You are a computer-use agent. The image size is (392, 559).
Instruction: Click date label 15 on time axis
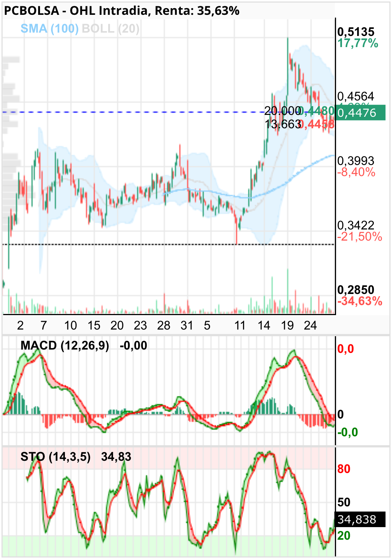tap(94, 325)
